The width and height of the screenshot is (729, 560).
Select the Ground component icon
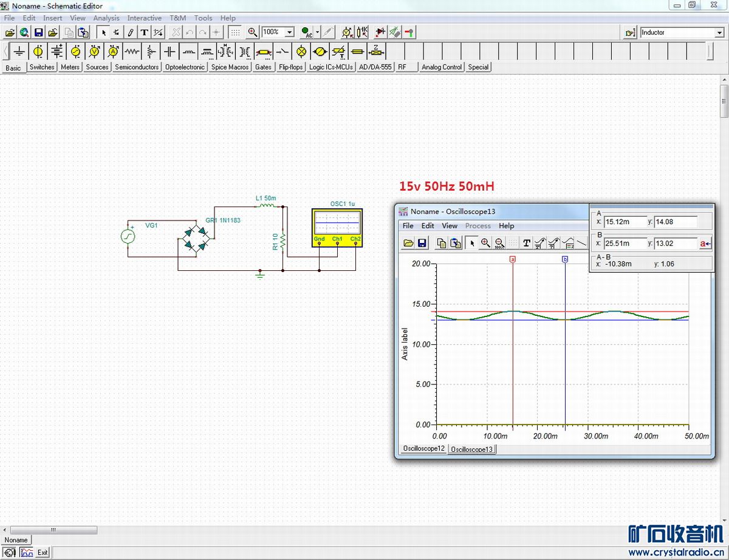[x=19, y=52]
